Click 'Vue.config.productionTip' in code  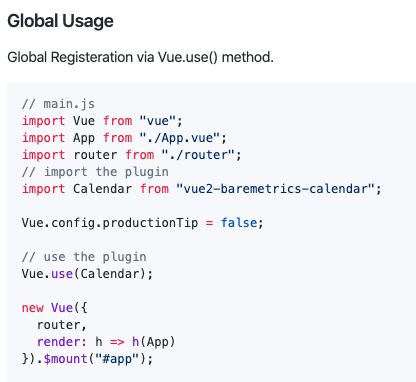(110, 223)
